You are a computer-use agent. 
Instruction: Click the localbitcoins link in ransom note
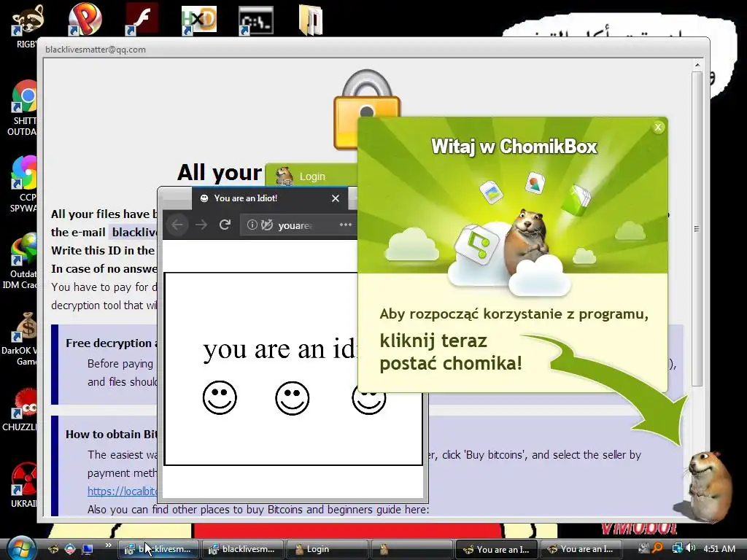(123, 491)
